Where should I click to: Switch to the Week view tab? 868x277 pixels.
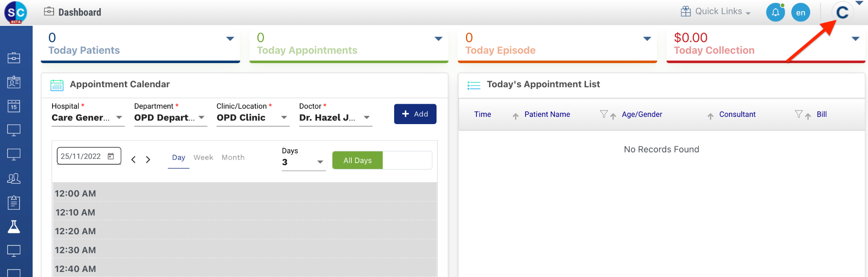pos(203,158)
